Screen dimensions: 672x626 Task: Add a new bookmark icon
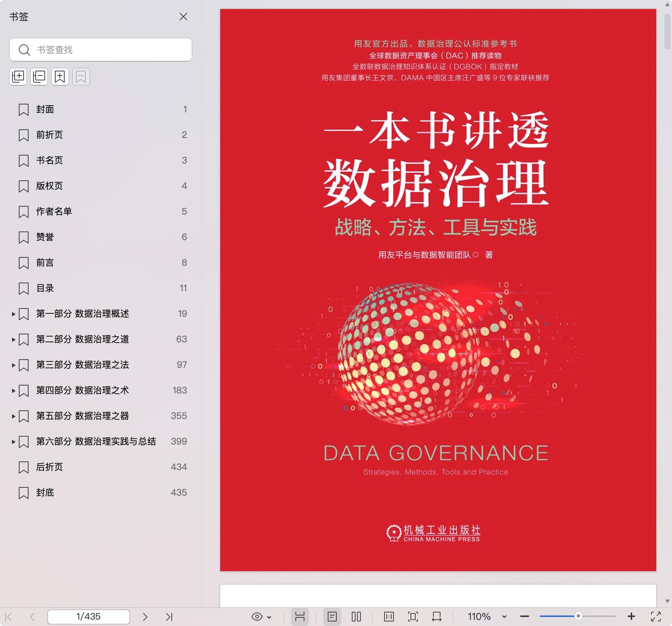(60, 77)
